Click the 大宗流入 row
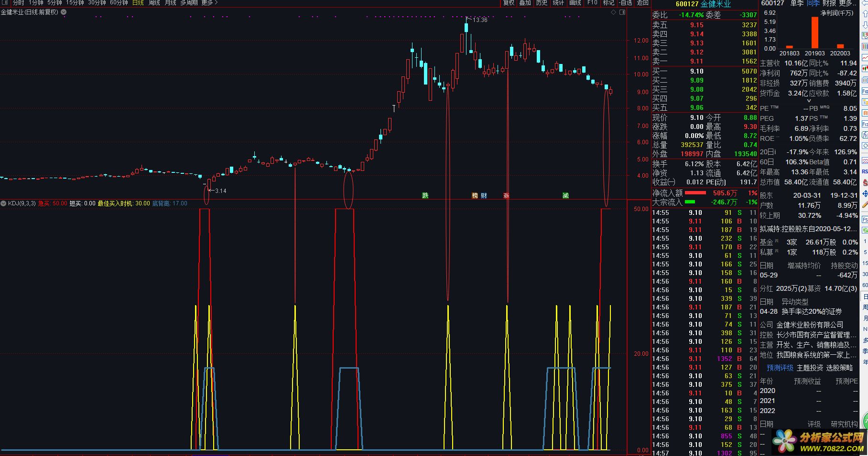This screenshot has width=868, height=456. click(705, 202)
